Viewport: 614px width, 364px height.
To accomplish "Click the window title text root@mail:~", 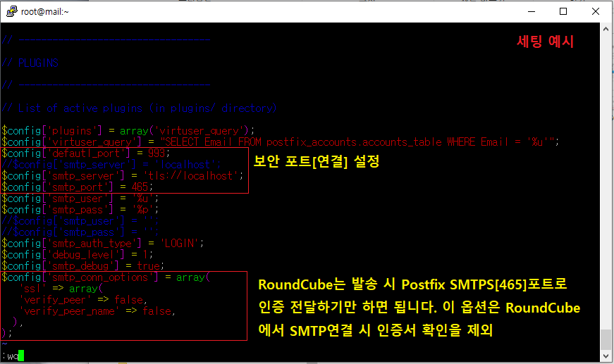I will coord(44,12).
